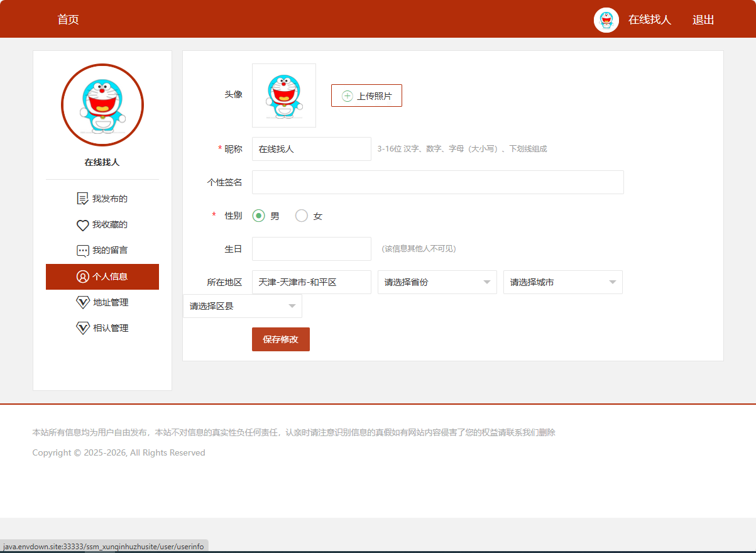
Task: Open the 请选择省份 dropdown
Action: 437,282
